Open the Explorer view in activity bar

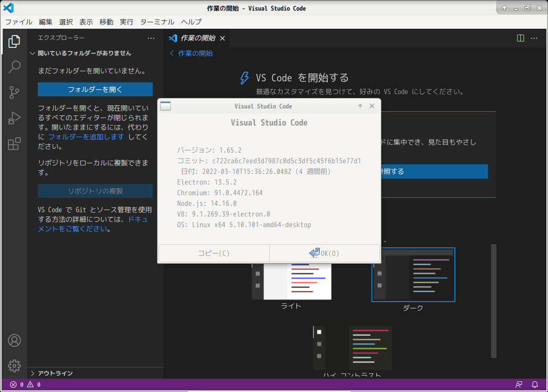coord(14,41)
